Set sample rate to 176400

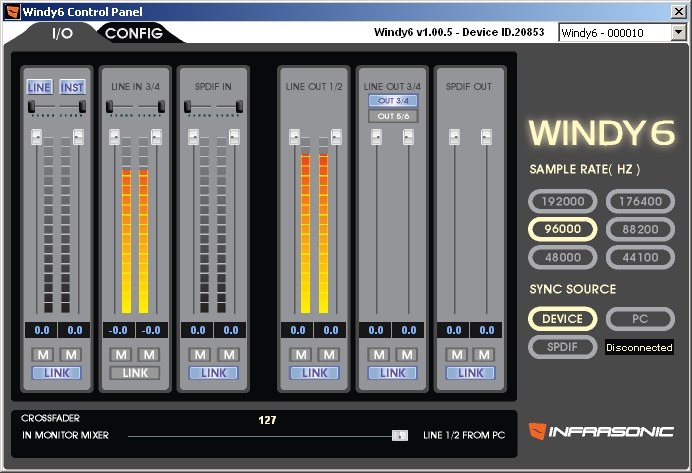(640, 201)
